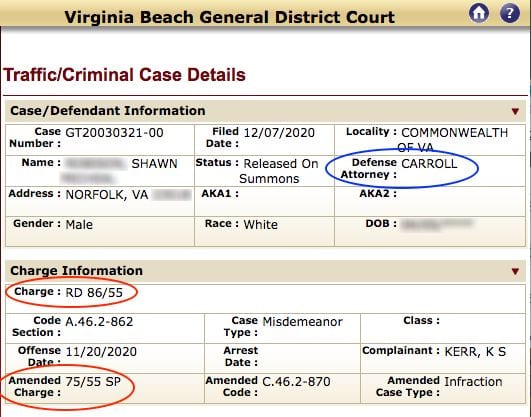Viewport: 531px width, 417px height.
Task: Click the Virginia Beach General District Court title
Action: pos(230,17)
